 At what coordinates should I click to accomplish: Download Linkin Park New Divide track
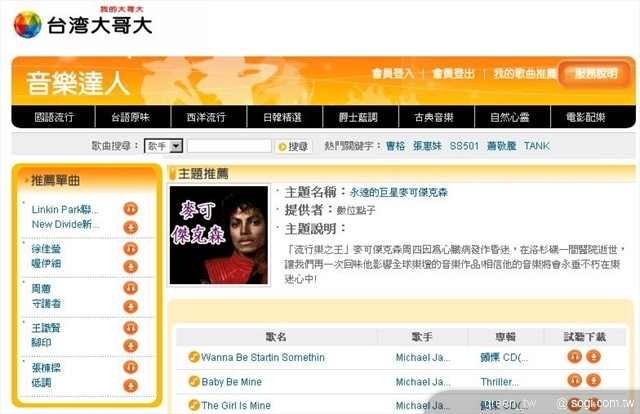pos(131,227)
